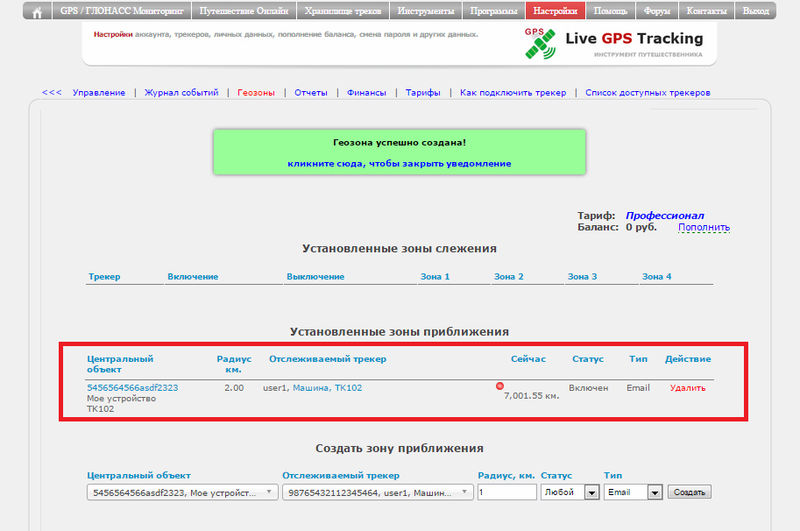Open the Настройки tab
The height and width of the screenshot is (531, 800).
tap(554, 12)
